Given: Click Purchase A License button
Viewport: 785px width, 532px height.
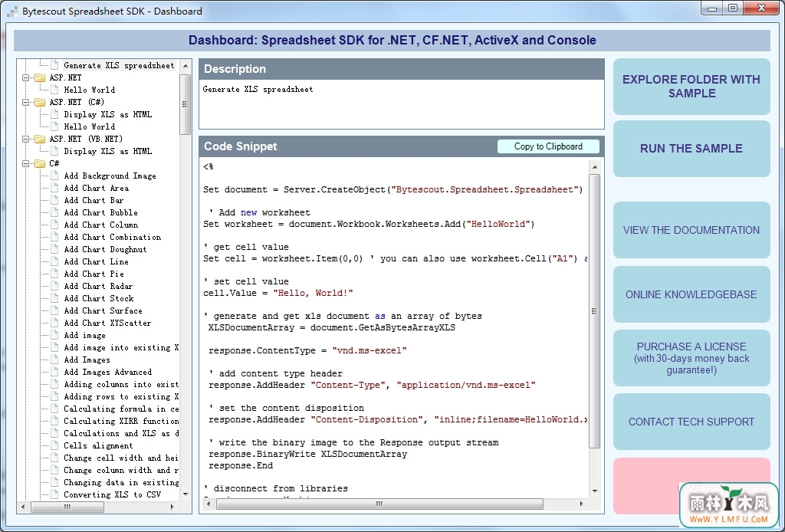Looking at the screenshot, I should tap(691, 358).
